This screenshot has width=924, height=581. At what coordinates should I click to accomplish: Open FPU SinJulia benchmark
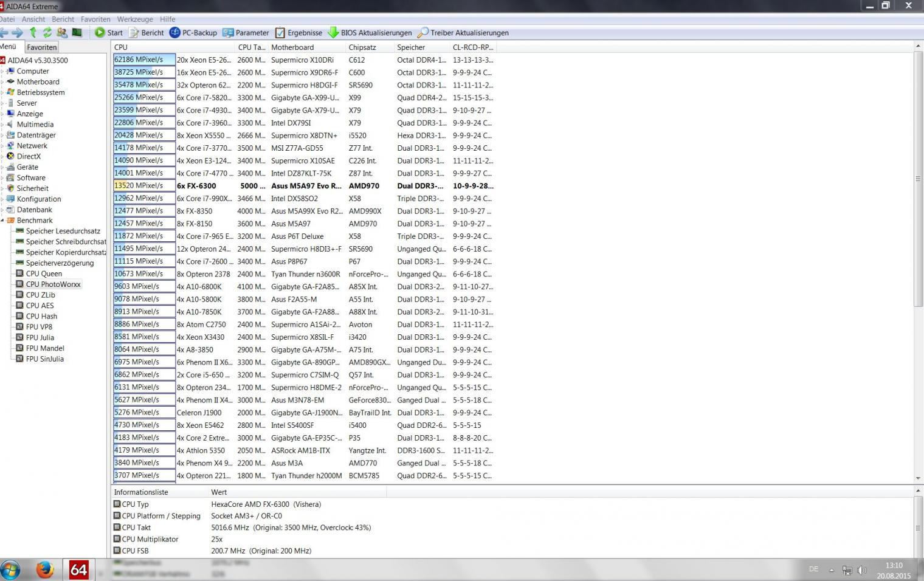coord(44,359)
